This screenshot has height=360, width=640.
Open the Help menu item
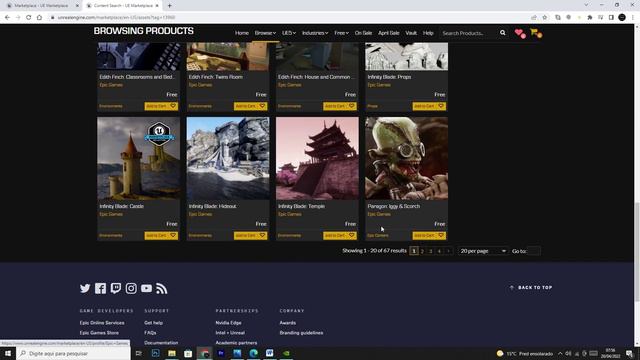point(428,33)
